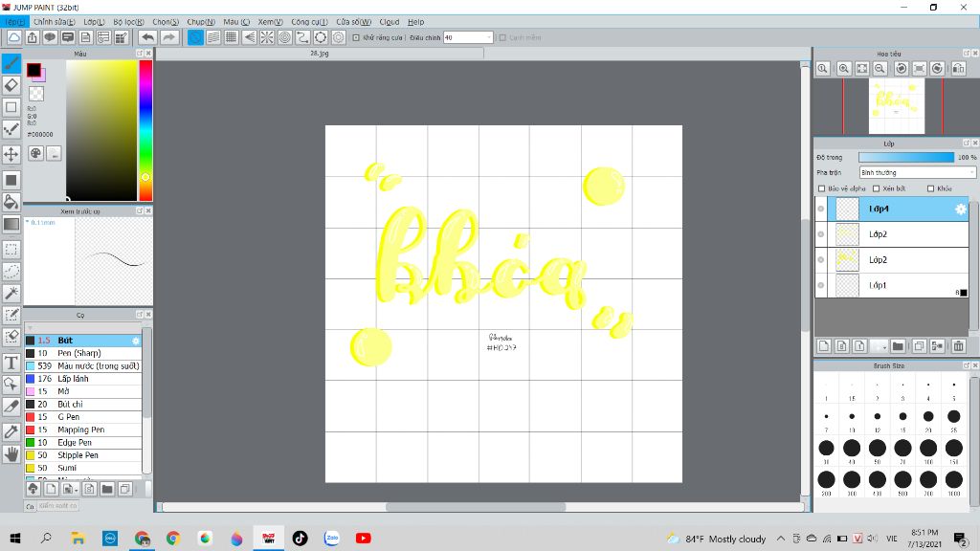
Task: Click the hue color strip
Action: pos(145,130)
